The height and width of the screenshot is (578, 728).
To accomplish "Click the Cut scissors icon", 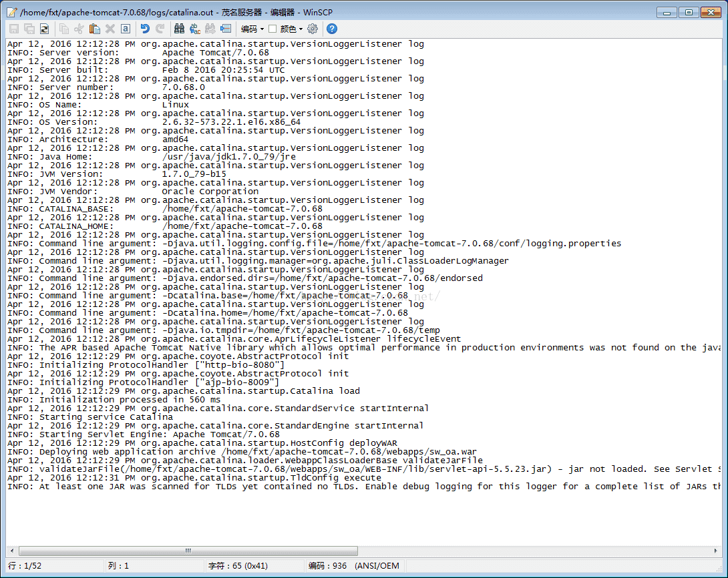I will [x=79, y=29].
